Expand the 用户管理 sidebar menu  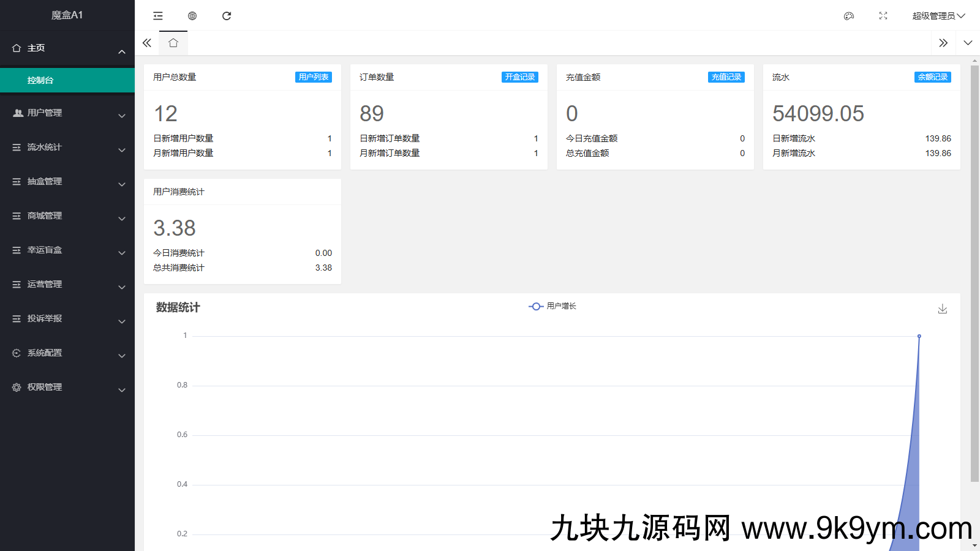[67, 113]
